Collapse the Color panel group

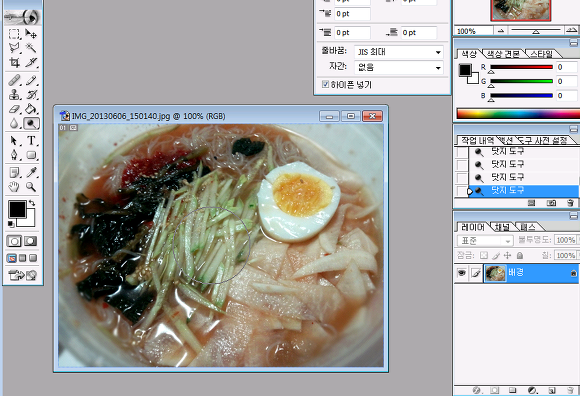point(573,43)
